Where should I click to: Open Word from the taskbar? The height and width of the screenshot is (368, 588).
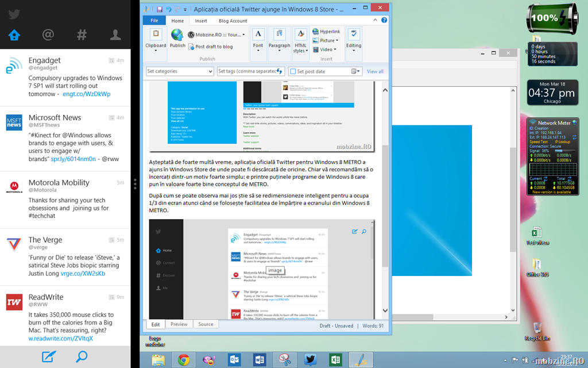pyautogui.click(x=260, y=360)
